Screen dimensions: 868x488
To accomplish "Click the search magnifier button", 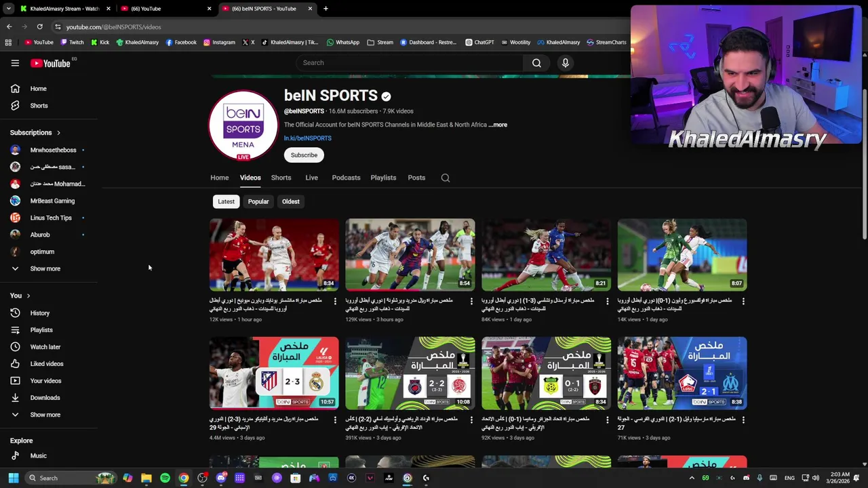I will (536, 63).
